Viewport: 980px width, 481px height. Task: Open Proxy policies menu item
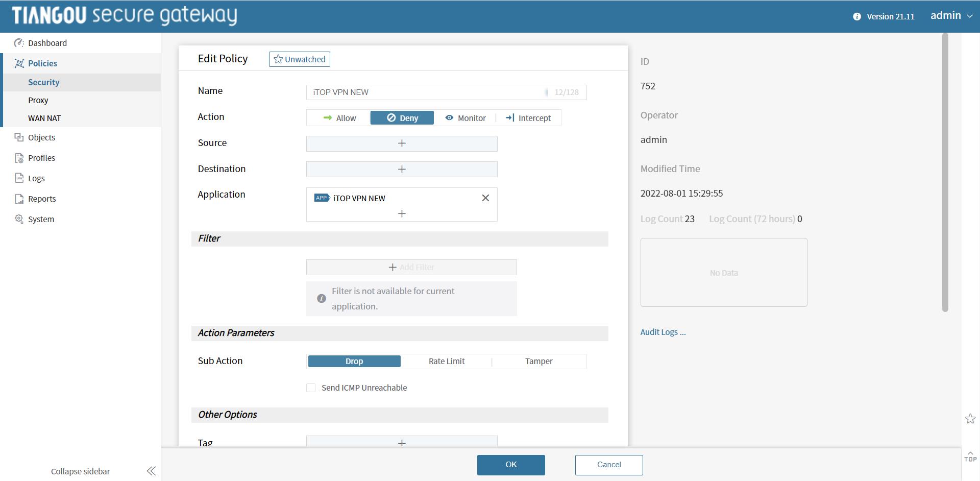(38, 100)
